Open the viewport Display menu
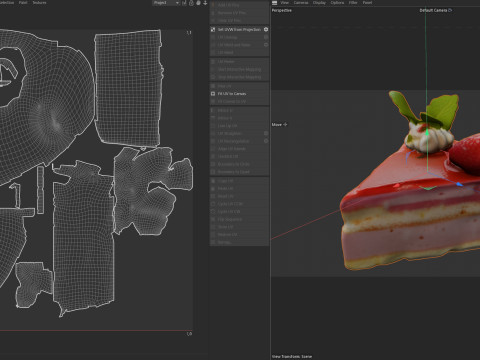480x360 pixels. (x=319, y=3)
